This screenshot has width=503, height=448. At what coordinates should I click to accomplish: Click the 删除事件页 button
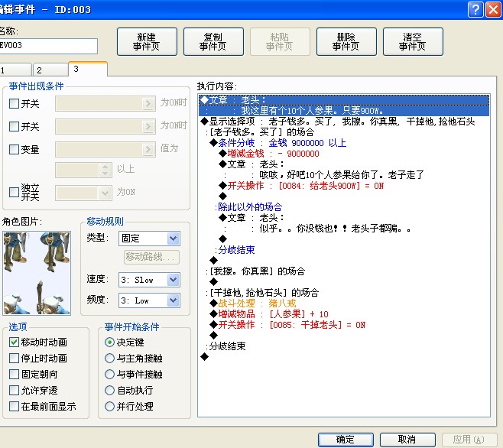click(x=346, y=42)
